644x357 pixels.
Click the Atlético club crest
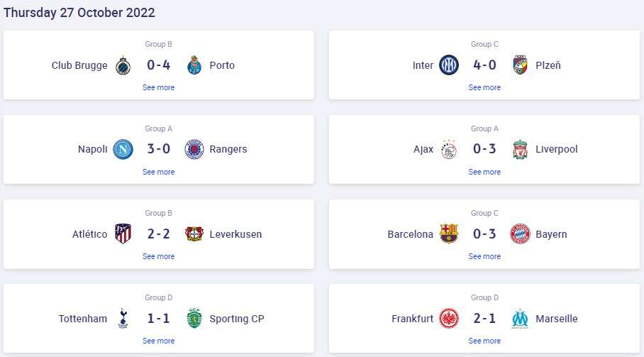coord(123,234)
